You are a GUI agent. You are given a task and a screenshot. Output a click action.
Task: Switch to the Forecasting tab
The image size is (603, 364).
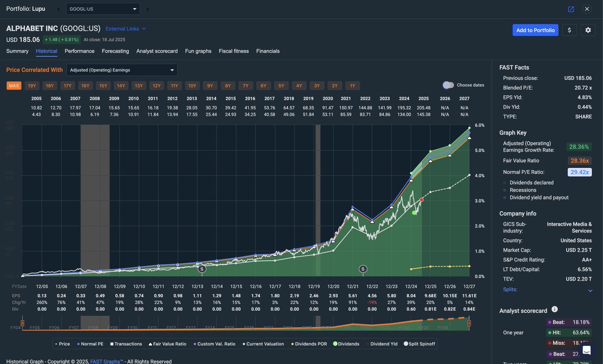pyautogui.click(x=115, y=51)
